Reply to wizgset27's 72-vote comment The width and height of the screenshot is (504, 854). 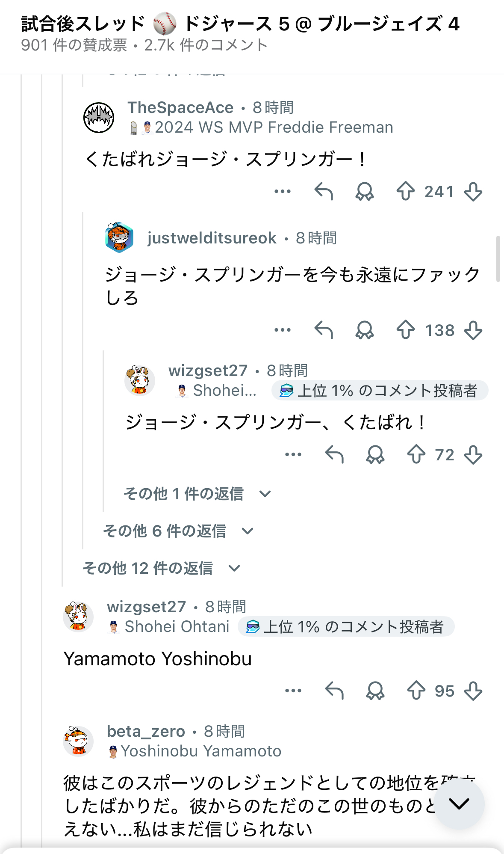tap(334, 454)
